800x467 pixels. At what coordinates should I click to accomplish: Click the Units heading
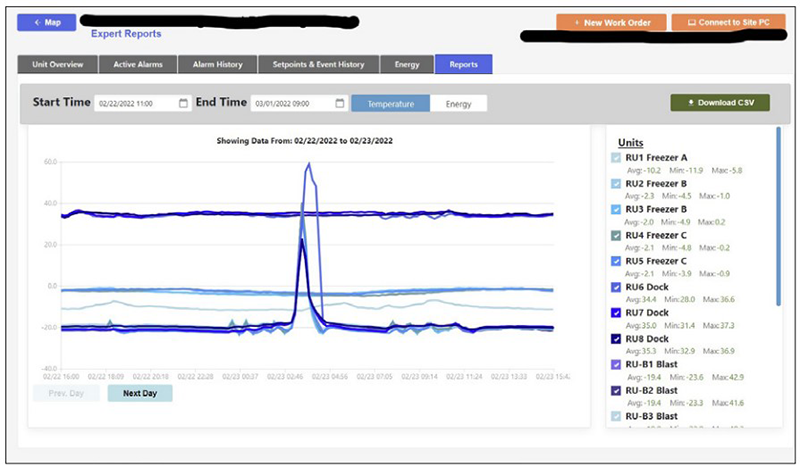(x=631, y=142)
